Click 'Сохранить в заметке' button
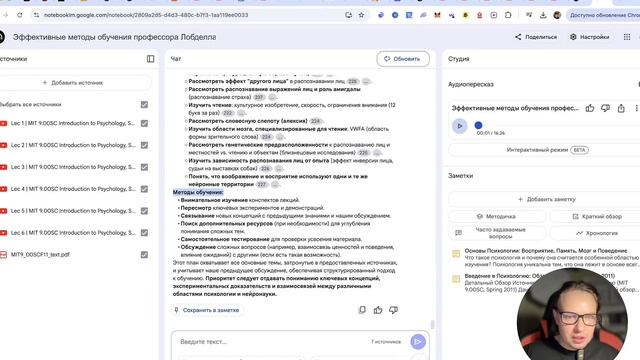This screenshot has height=360, width=640. click(207, 310)
